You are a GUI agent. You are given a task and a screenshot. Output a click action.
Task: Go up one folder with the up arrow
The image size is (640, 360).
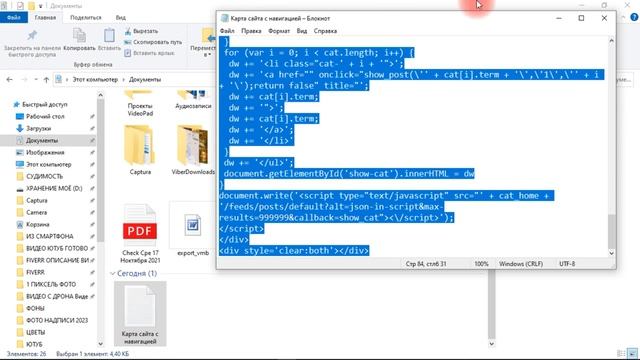(46, 80)
